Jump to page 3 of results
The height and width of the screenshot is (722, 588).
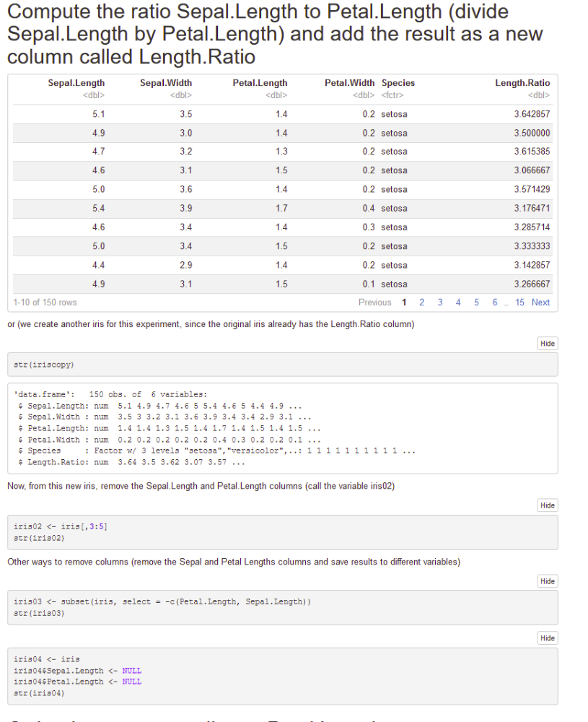(x=440, y=303)
